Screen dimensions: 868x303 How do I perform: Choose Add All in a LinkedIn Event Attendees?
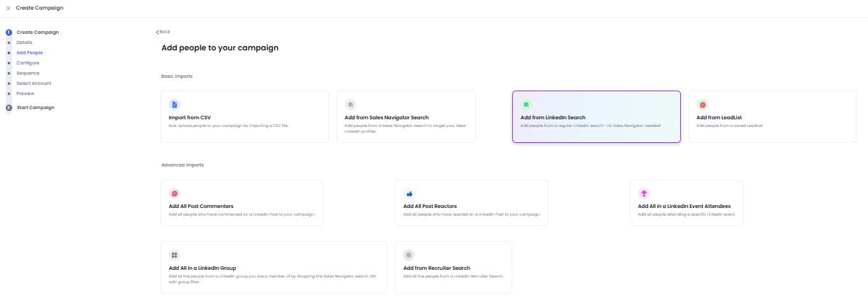tap(687, 202)
